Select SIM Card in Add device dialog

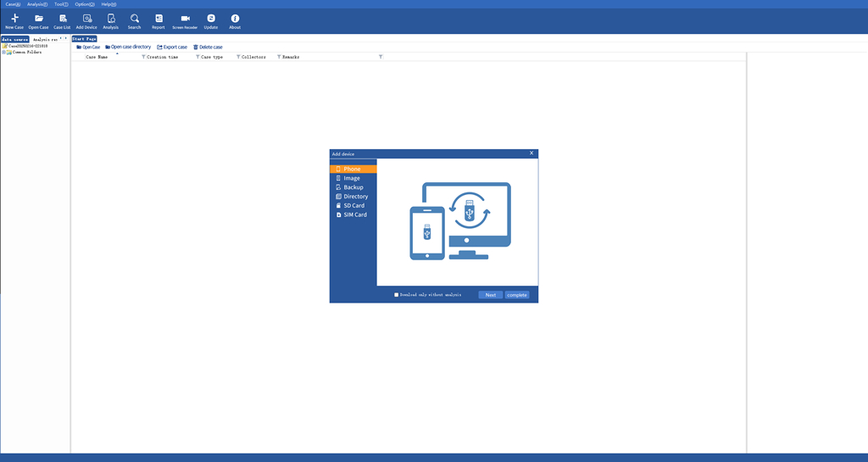pyautogui.click(x=353, y=214)
